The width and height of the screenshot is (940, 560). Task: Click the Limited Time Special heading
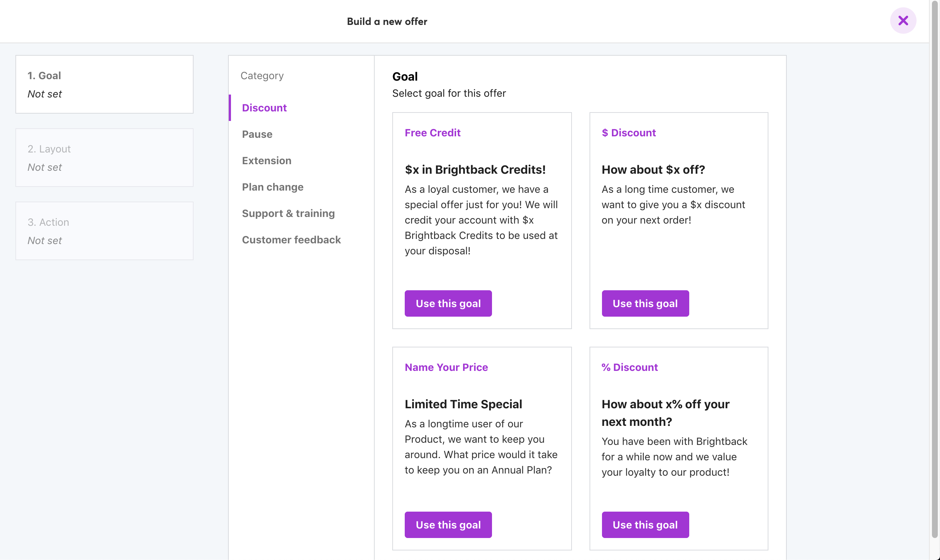463,404
